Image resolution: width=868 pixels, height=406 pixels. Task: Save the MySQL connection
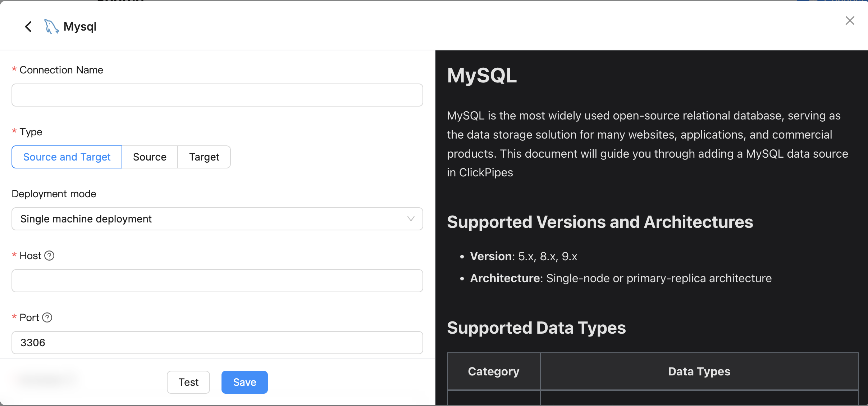(245, 382)
